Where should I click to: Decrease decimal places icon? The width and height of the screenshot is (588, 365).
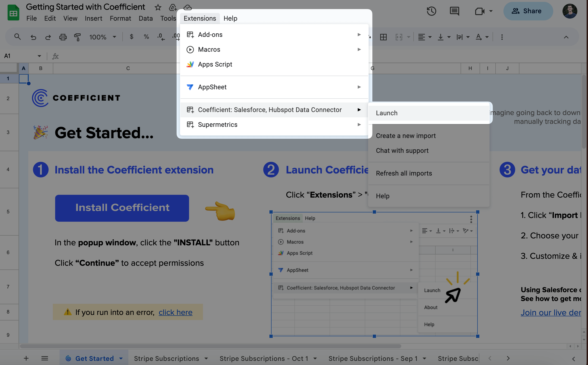coord(161,37)
